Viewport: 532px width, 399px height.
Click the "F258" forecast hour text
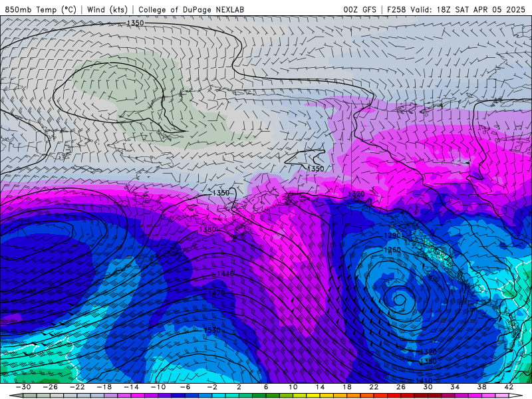coord(396,9)
